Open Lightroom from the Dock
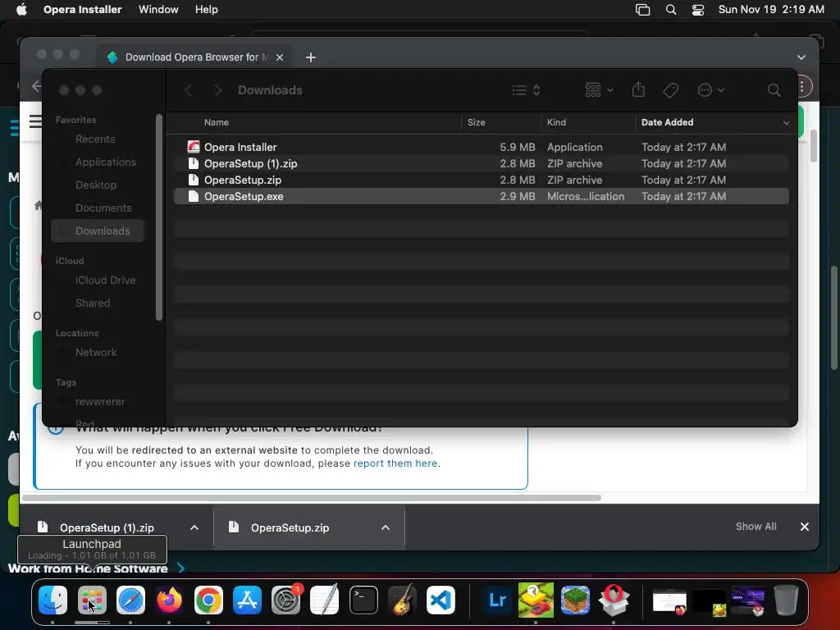Image resolution: width=840 pixels, height=630 pixels. pos(496,600)
